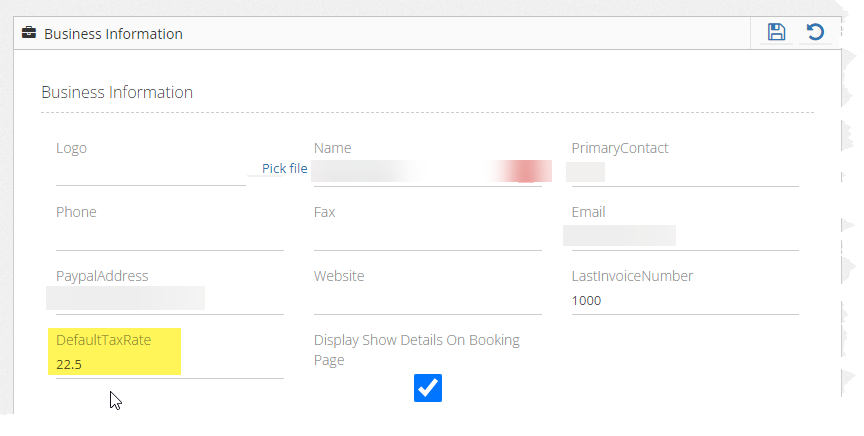Click the undo reset arrow icon
Screen dimensions: 864x436
click(x=815, y=33)
